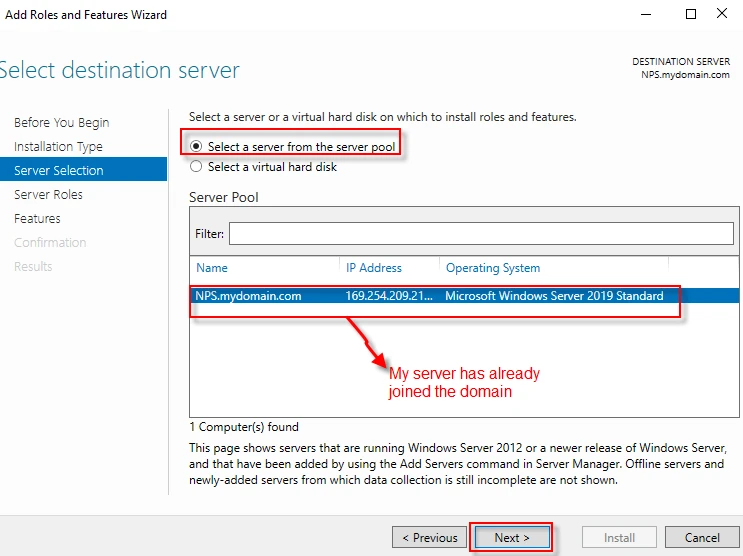This screenshot has width=743, height=556.
Task: Go to the Before You Begin step
Action: coord(62,122)
